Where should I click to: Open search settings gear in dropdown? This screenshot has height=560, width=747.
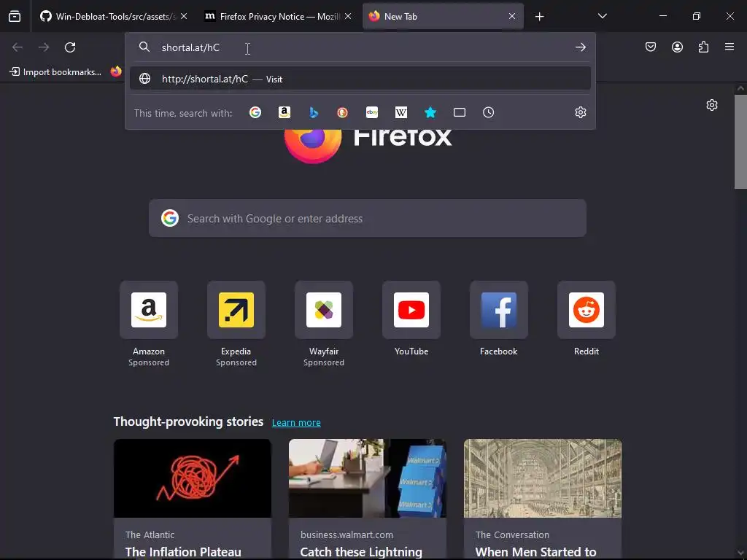pyautogui.click(x=580, y=112)
